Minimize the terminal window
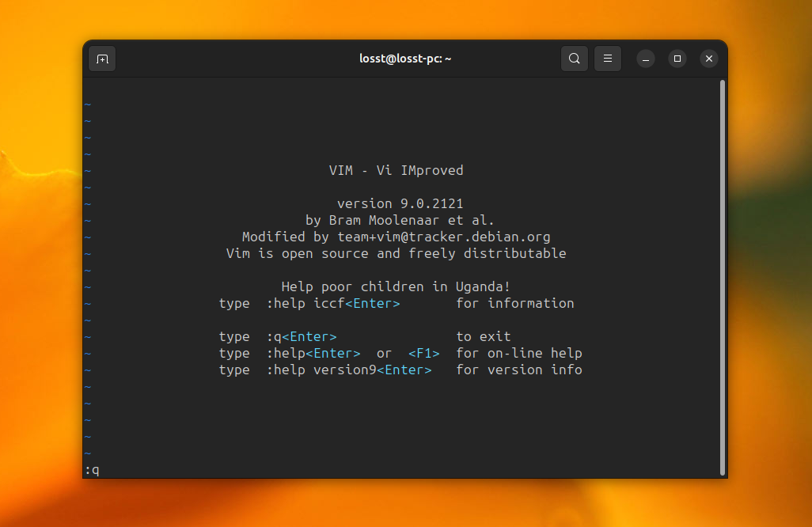 [x=646, y=59]
